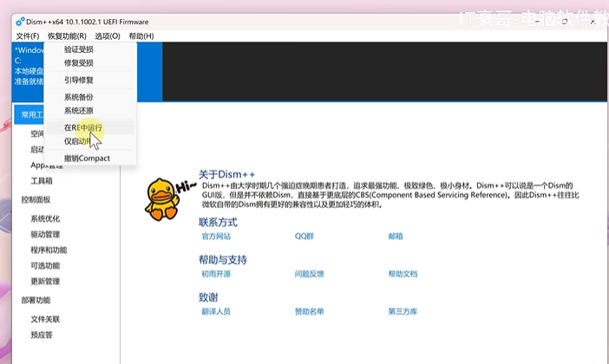The width and height of the screenshot is (609, 364).
Task: Open the QQ群 link
Action: pyautogui.click(x=304, y=237)
